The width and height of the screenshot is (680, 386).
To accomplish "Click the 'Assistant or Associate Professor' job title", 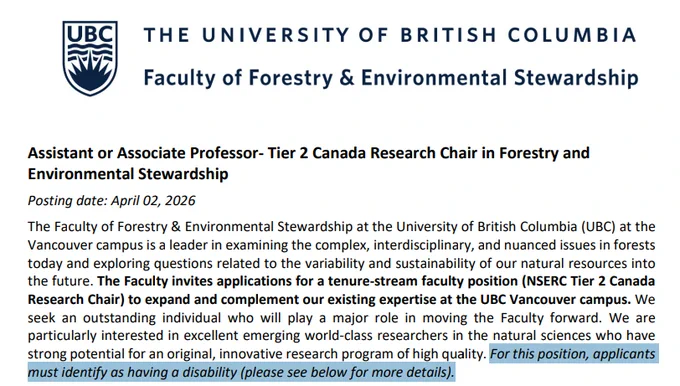I will click(144, 153).
